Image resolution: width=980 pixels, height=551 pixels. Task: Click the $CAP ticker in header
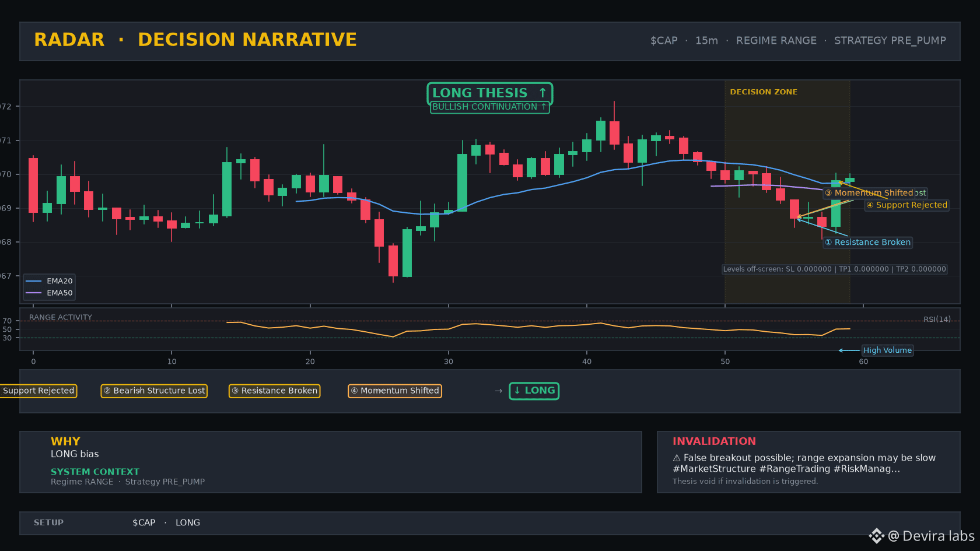click(x=664, y=41)
